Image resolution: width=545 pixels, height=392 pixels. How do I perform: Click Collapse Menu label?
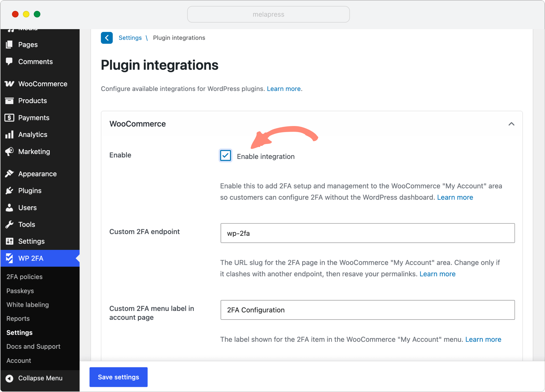coord(40,378)
